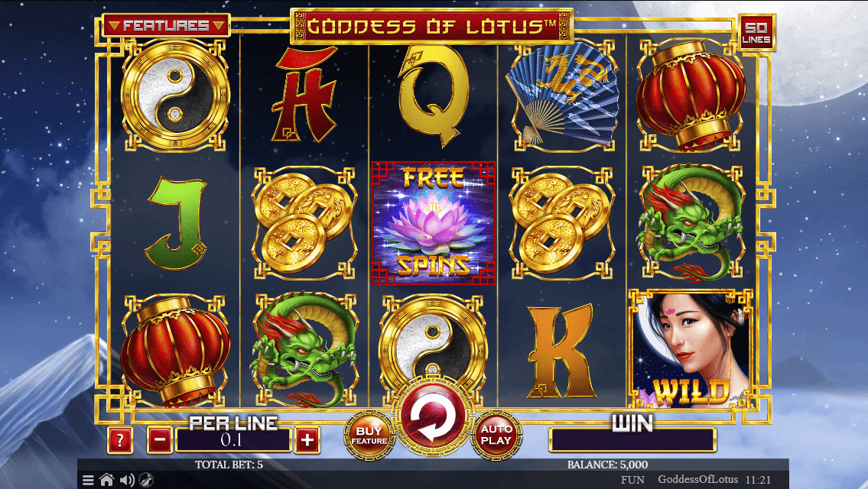Select the Wild goddess symbol
Viewport: 868px width, 489px height.
691,348
